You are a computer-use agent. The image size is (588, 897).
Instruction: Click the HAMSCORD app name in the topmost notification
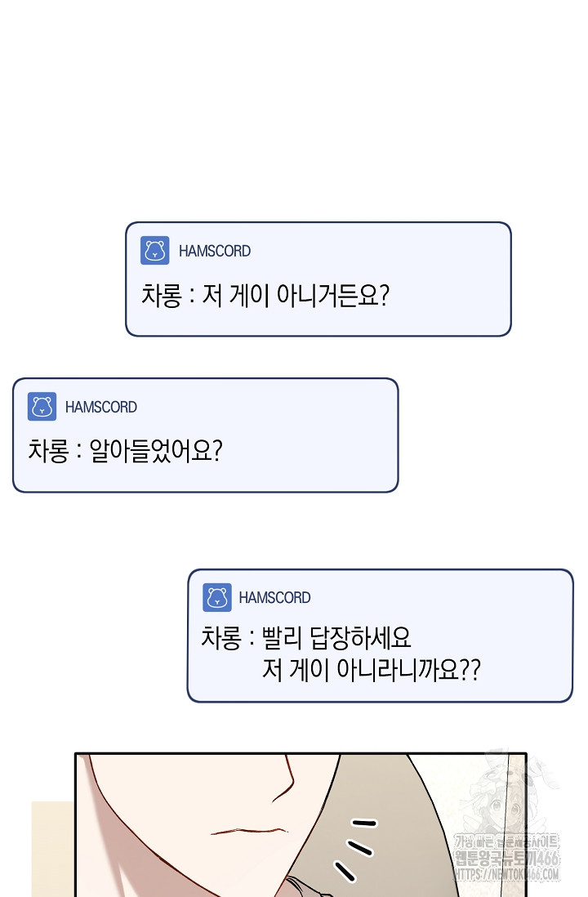pos(215,252)
